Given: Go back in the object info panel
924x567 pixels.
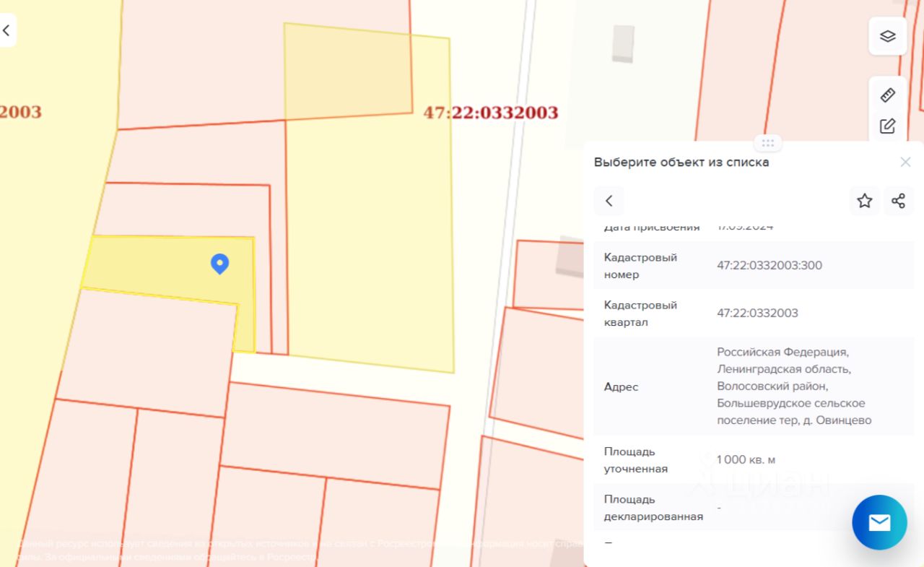Looking at the screenshot, I should point(609,201).
